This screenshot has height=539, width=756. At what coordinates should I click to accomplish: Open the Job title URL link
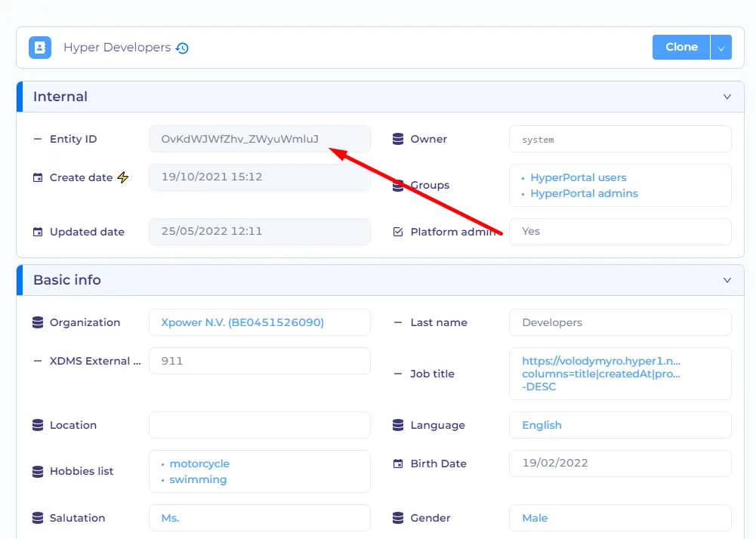(x=601, y=374)
